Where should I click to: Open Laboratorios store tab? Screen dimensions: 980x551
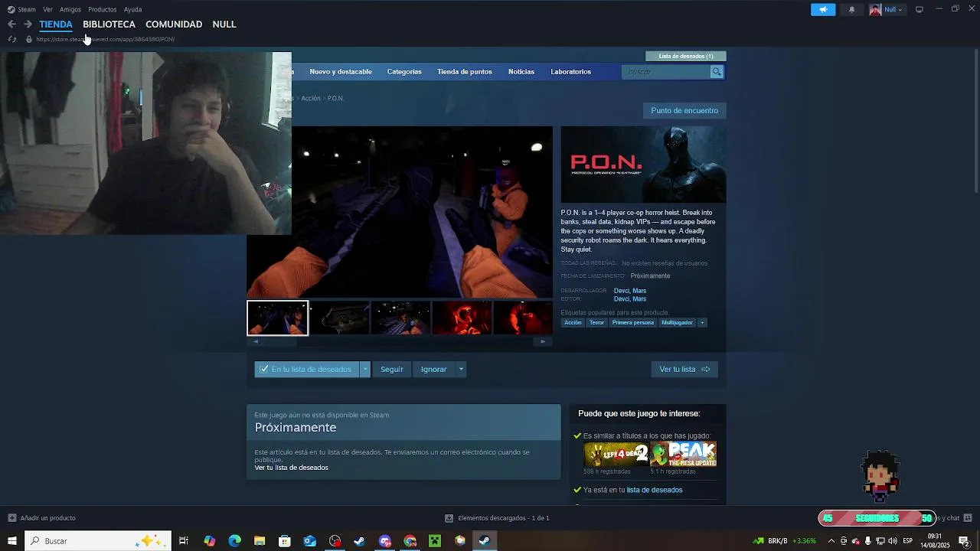click(571, 71)
